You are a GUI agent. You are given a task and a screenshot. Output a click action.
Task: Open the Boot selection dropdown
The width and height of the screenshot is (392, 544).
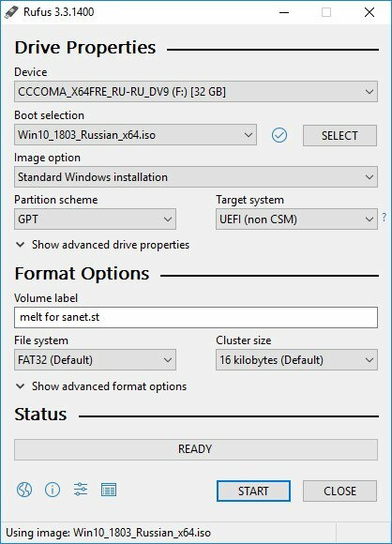135,135
